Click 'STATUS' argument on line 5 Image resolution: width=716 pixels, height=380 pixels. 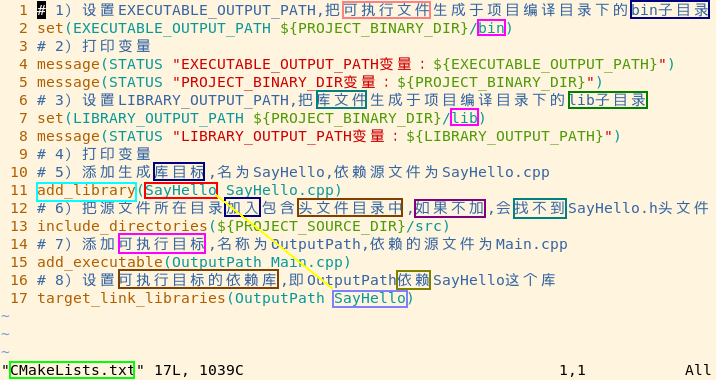click(x=136, y=82)
